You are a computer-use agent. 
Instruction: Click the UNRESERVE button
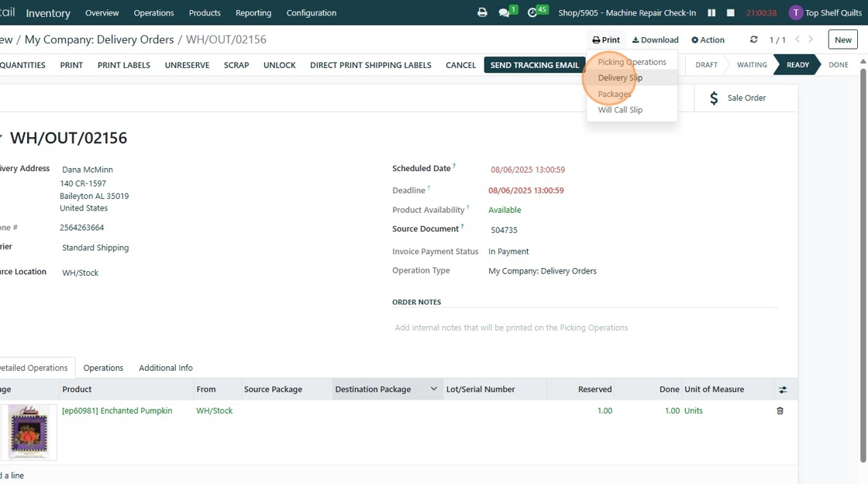(x=187, y=65)
